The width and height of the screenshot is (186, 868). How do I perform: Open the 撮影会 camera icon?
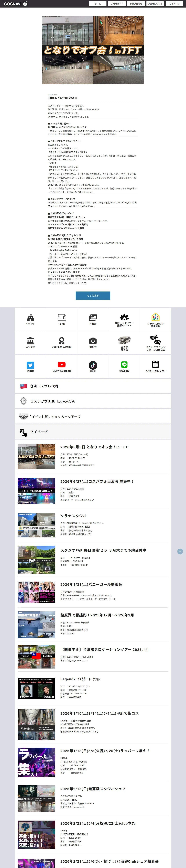[x=93, y=341]
